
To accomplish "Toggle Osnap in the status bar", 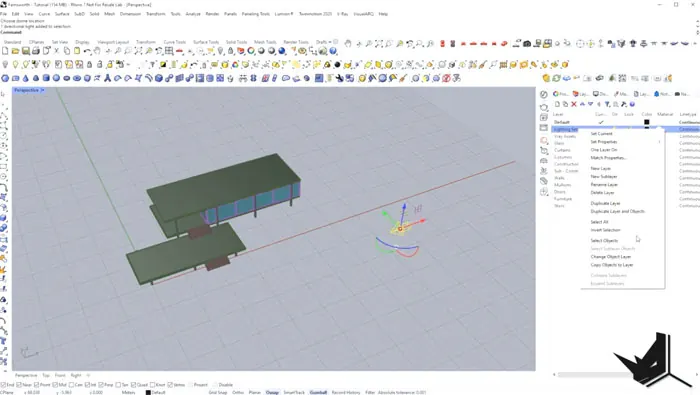I will (272, 392).
